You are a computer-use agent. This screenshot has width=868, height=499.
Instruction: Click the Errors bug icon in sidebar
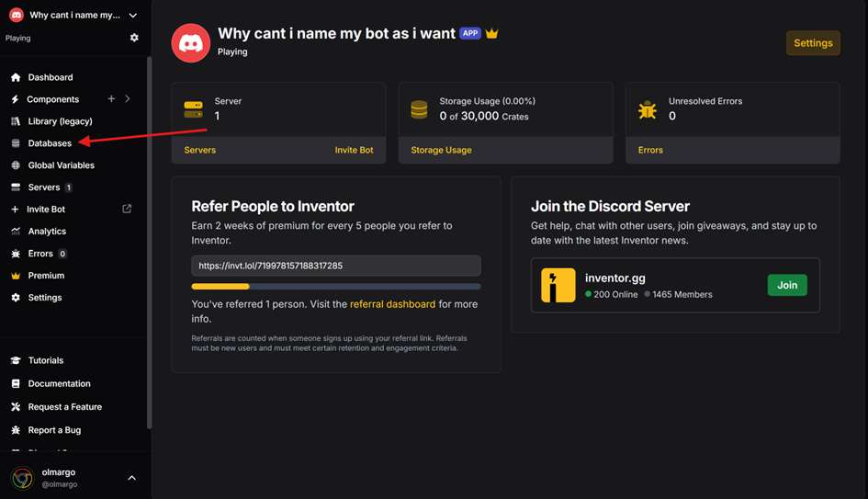pos(16,254)
